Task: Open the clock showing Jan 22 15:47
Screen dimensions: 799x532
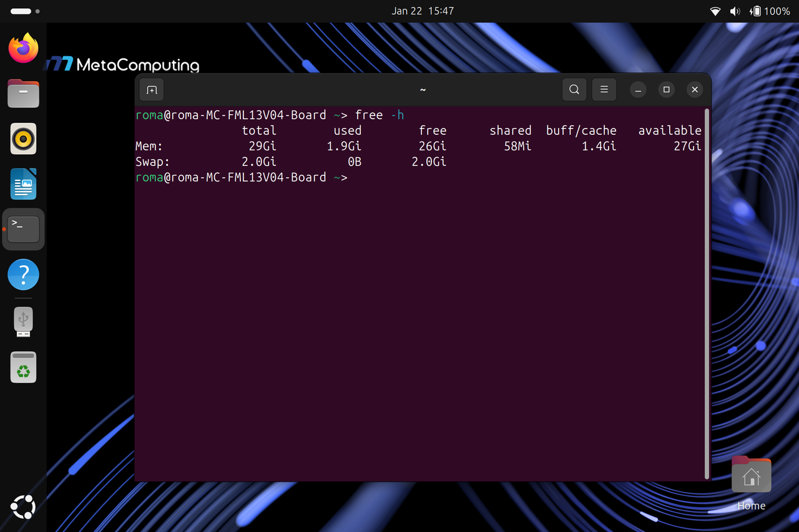Action: 423,11
